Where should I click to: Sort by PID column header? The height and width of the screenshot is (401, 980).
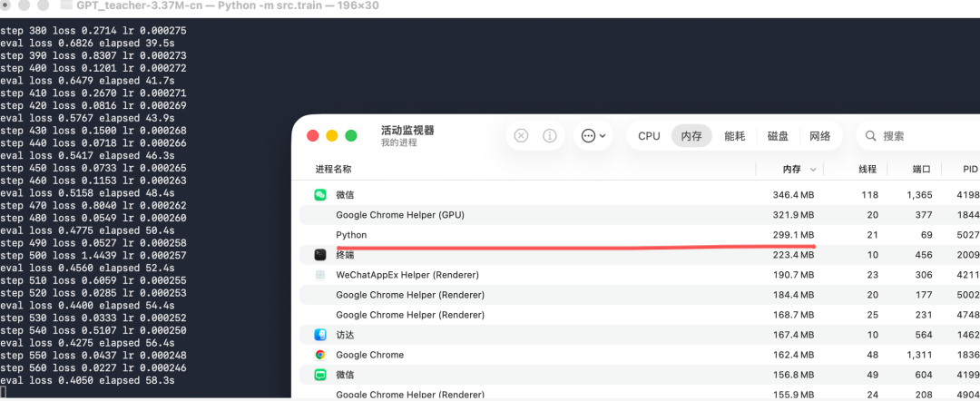coord(970,169)
